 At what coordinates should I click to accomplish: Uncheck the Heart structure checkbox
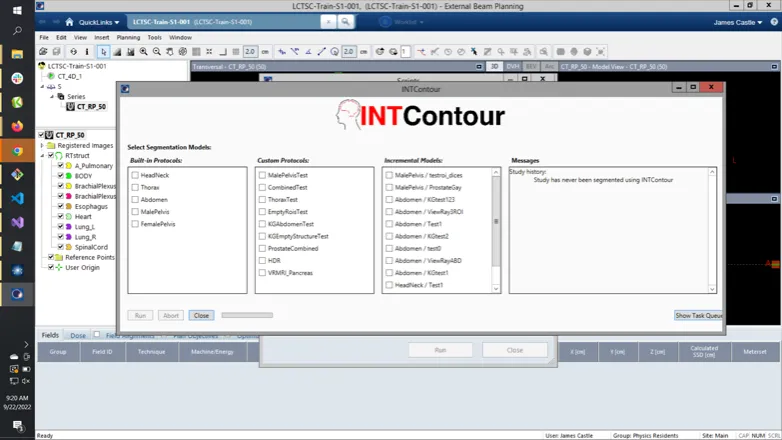pos(61,216)
